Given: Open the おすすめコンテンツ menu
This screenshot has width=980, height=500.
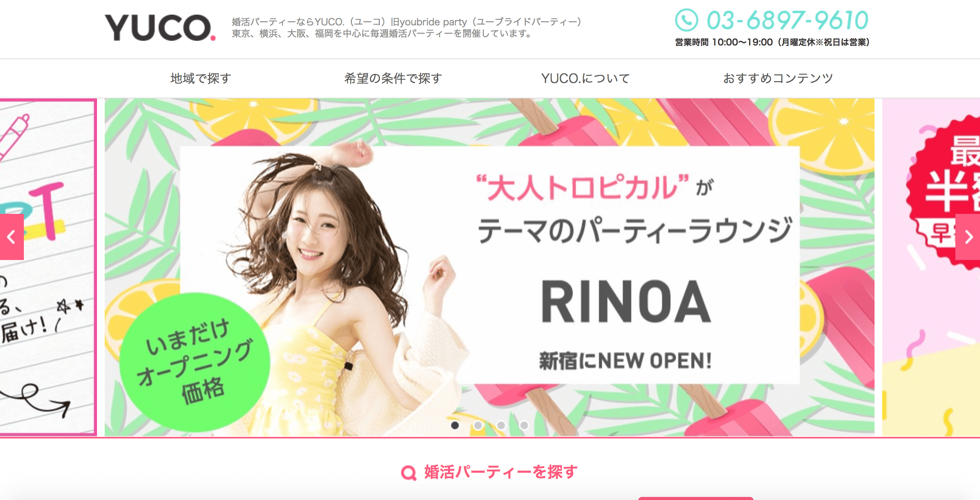Looking at the screenshot, I should tap(778, 78).
